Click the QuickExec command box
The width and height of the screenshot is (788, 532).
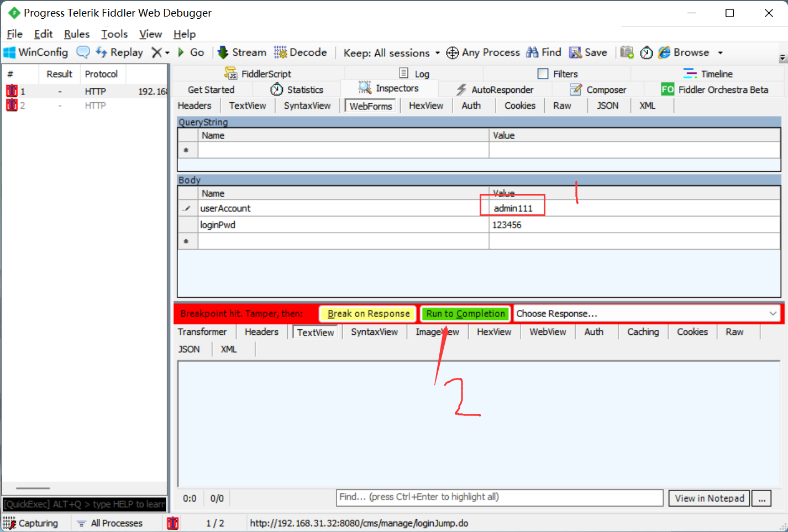(85, 504)
